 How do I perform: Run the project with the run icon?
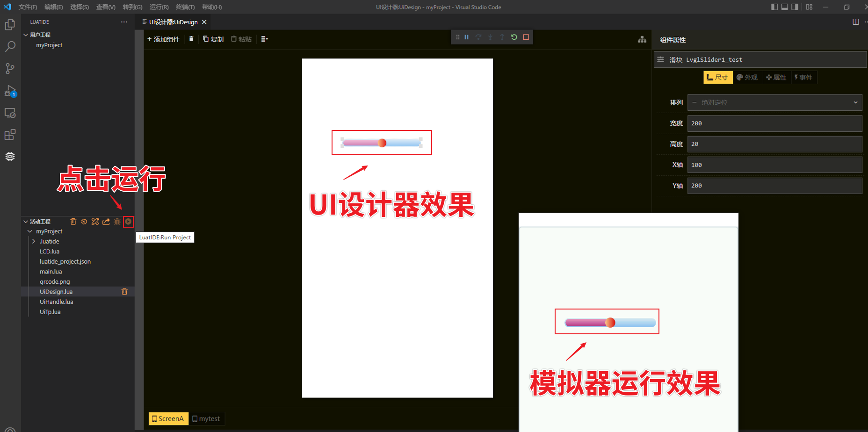point(128,221)
